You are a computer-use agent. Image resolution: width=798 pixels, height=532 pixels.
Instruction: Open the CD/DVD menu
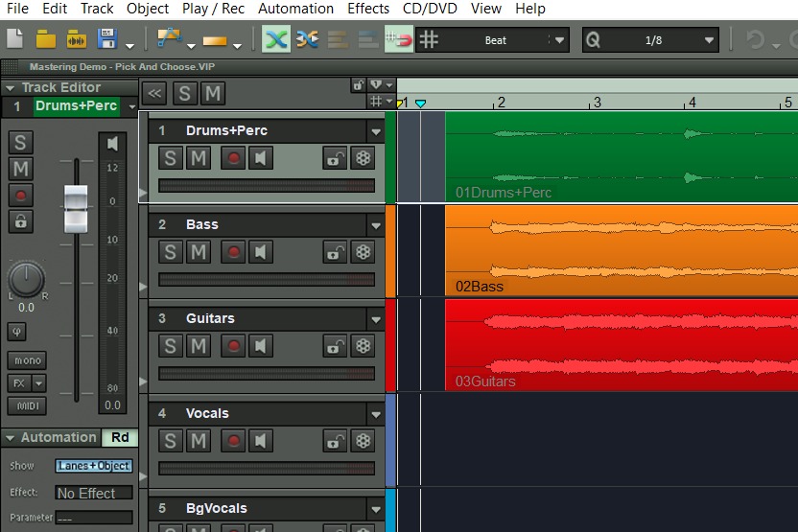coord(430,9)
